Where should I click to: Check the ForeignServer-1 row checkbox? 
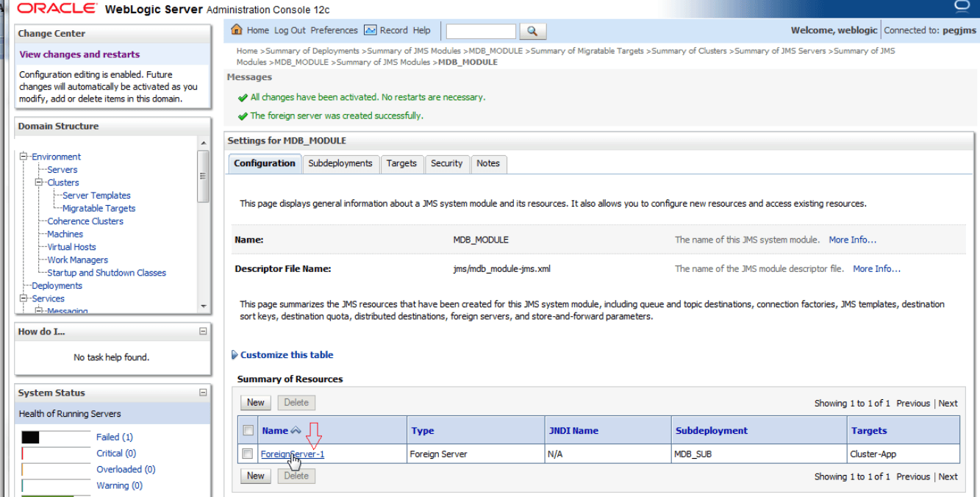point(248,454)
